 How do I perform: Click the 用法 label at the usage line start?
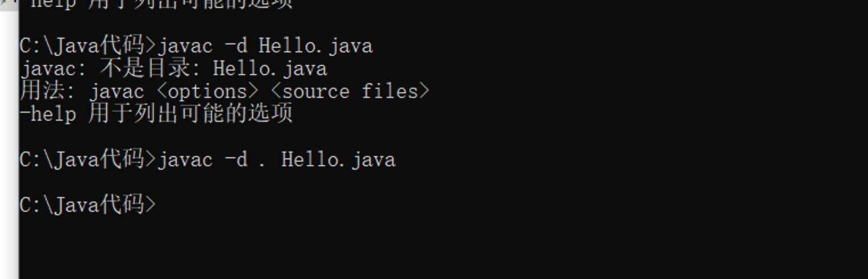click(x=42, y=91)
